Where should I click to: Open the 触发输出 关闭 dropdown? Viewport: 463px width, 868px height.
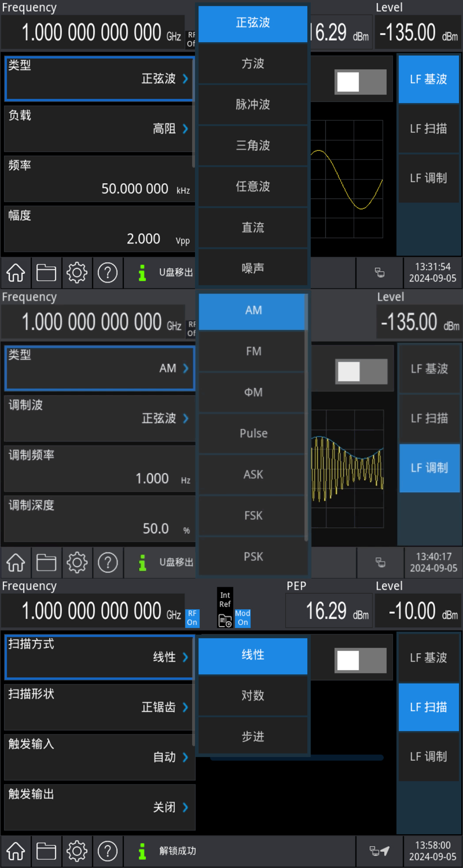(99, 807)
